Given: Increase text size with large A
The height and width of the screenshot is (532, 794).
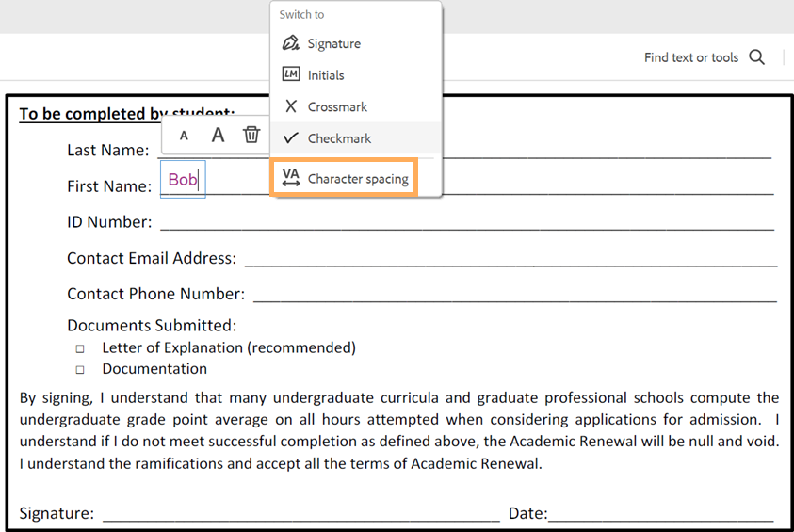Looking at the screenshot, I should click(218, 136).
